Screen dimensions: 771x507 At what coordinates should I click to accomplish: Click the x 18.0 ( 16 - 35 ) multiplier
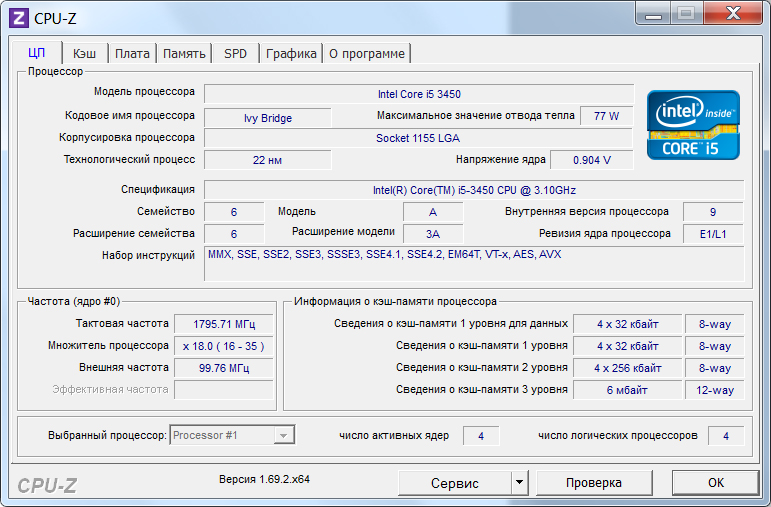point(224,346)
